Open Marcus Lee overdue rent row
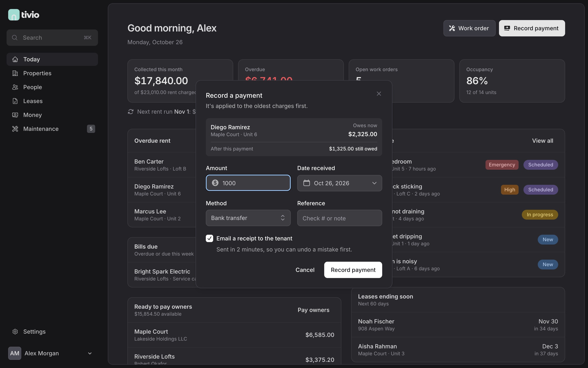Viewport: 588px width, 368px height. (162, 215)
